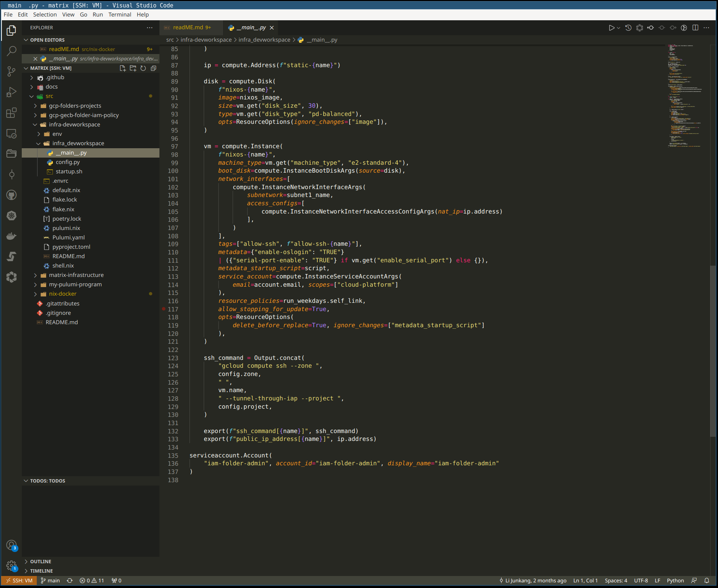The image size is (718, 588).
Task: Open the Search view in activity bar
Action: coord(11,51)
